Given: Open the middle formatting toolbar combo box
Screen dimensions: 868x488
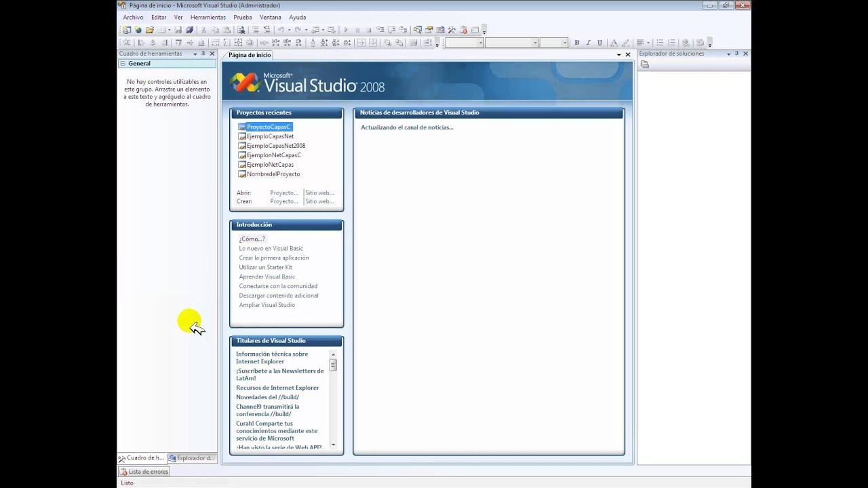Looking at the screenshot, I should click(x=511, y=43).
